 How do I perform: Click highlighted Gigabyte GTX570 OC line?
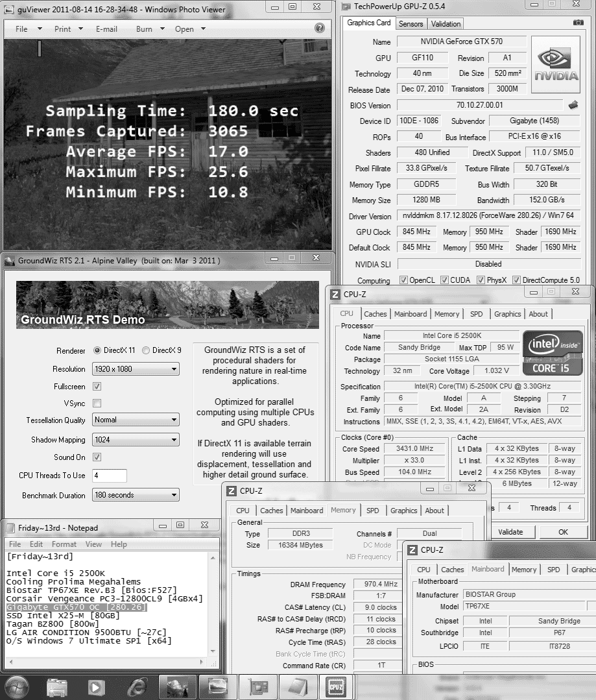coord(77,607)
